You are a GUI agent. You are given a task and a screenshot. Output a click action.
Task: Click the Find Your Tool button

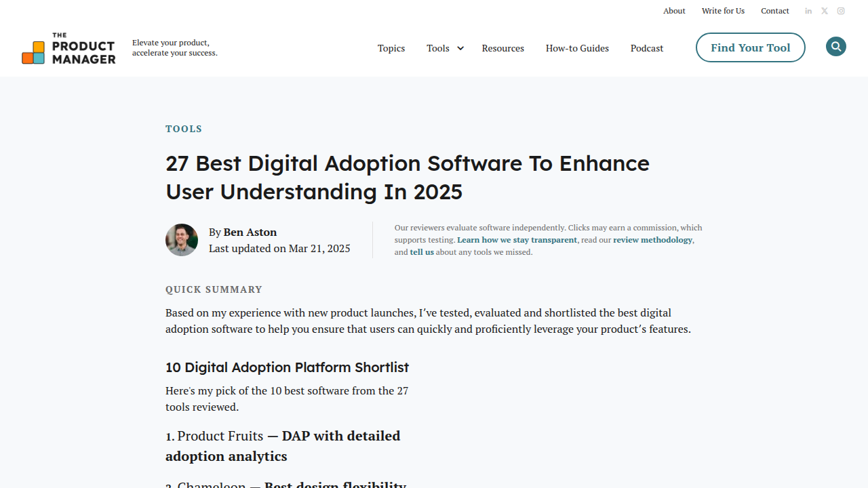point(751,47)
